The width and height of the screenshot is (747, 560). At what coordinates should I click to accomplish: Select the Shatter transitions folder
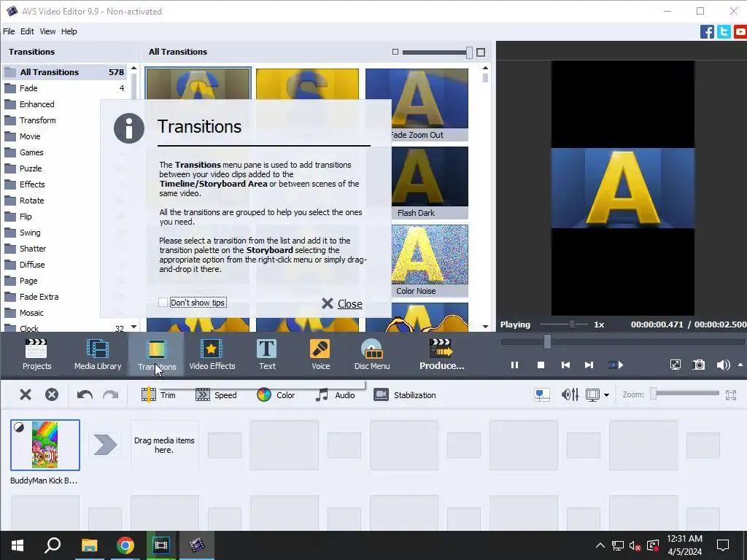point(32,249)
